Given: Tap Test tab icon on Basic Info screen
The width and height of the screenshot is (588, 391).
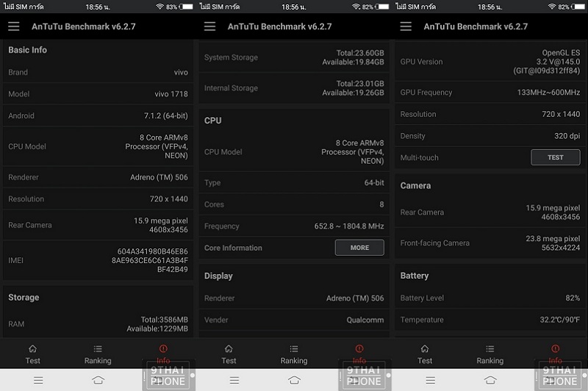Looking at the screenshot, I should point(32,349).
